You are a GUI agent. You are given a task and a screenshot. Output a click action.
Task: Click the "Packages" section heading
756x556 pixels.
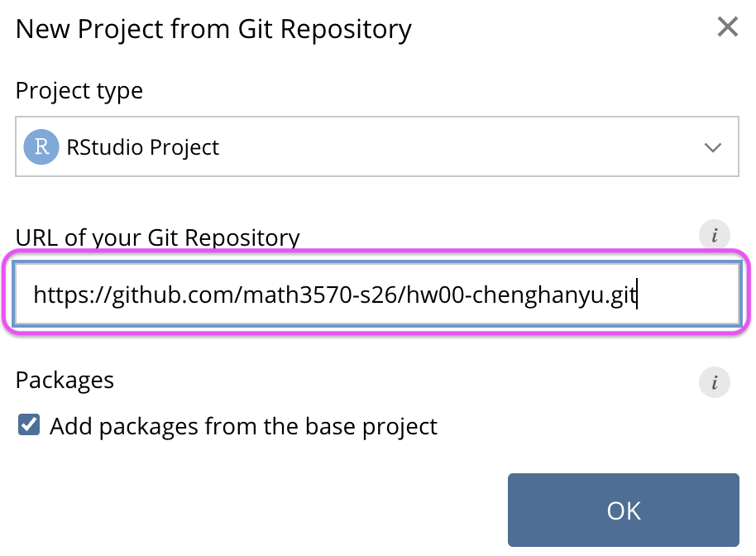tap(65, 380)
